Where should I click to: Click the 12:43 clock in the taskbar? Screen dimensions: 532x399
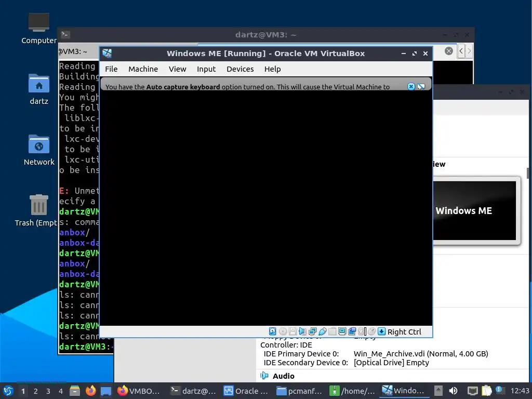coord(520,391)
